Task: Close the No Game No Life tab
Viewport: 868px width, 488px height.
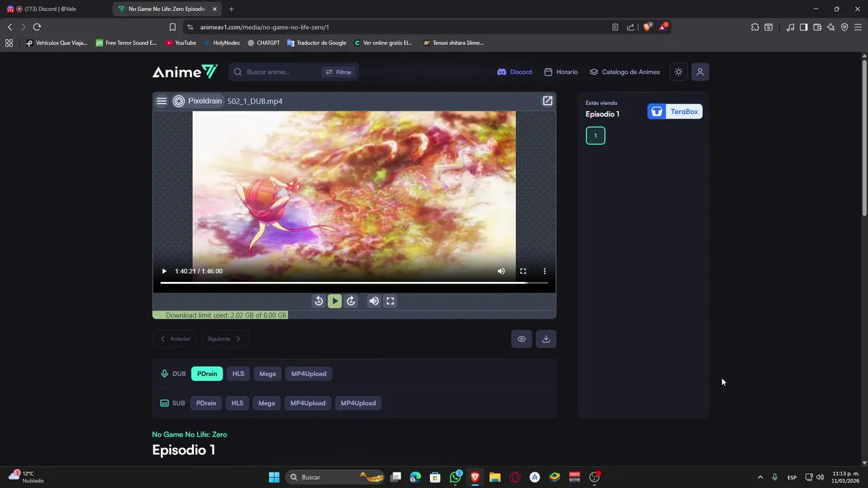Action: 215,9
